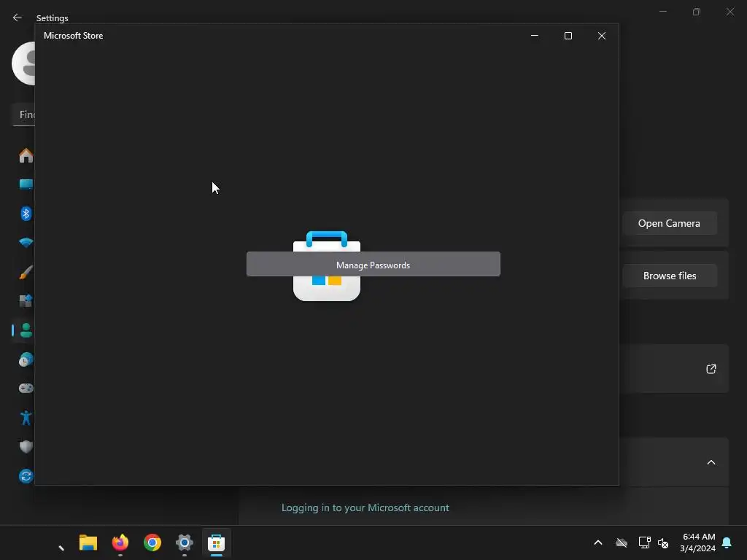747x560 pixels.
Task: Launch Firefox from the taskbar
Action: (x=120, y=542)
